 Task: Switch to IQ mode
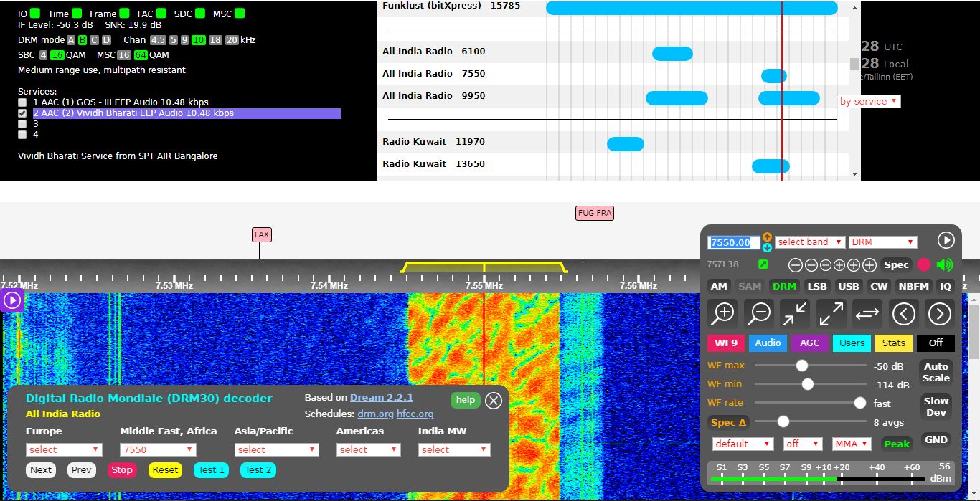tap(946, 286)
